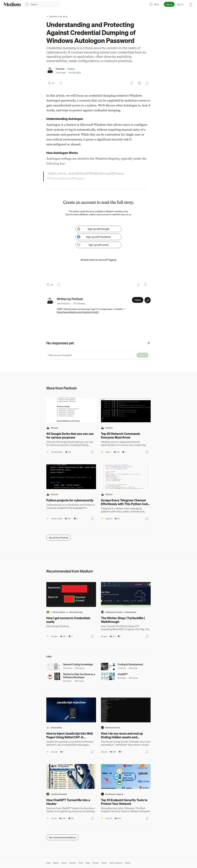Click the lower share icon above author bio
This screenshot has height=868, width=197.
tap(145, 284)
